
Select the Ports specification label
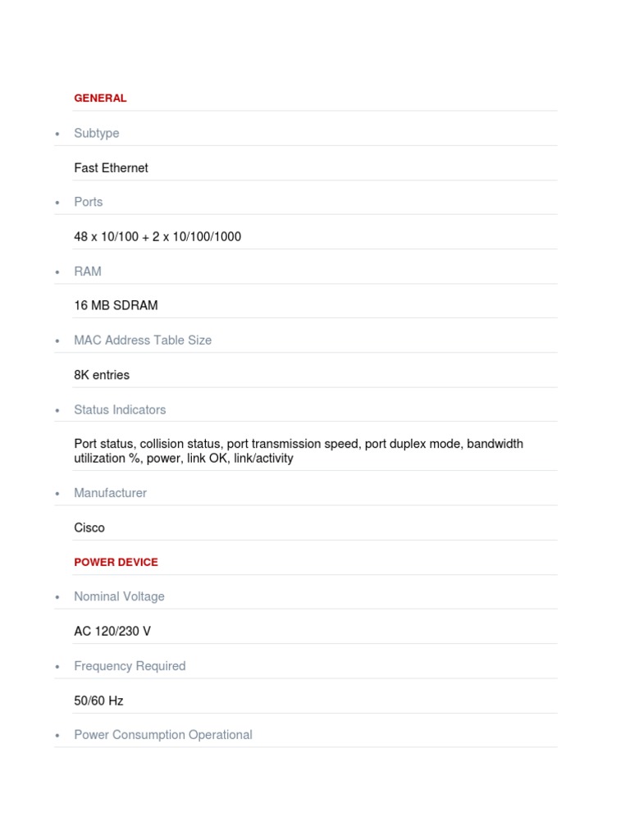89,202
